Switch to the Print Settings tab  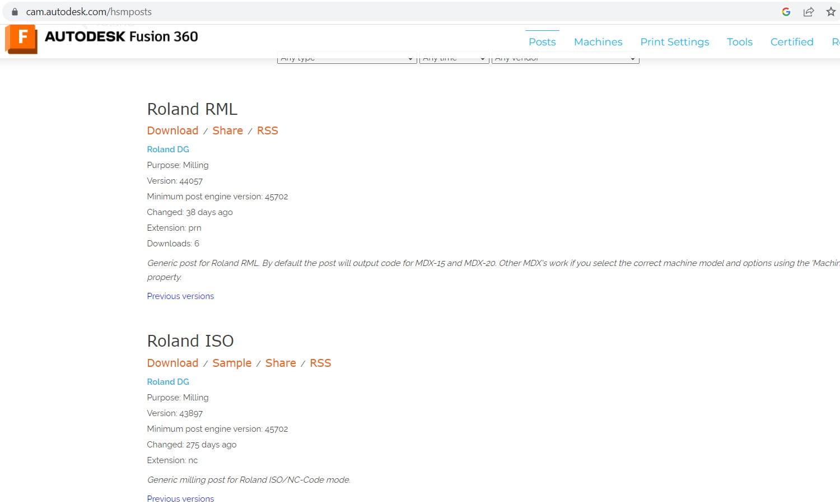click(675, 42)
